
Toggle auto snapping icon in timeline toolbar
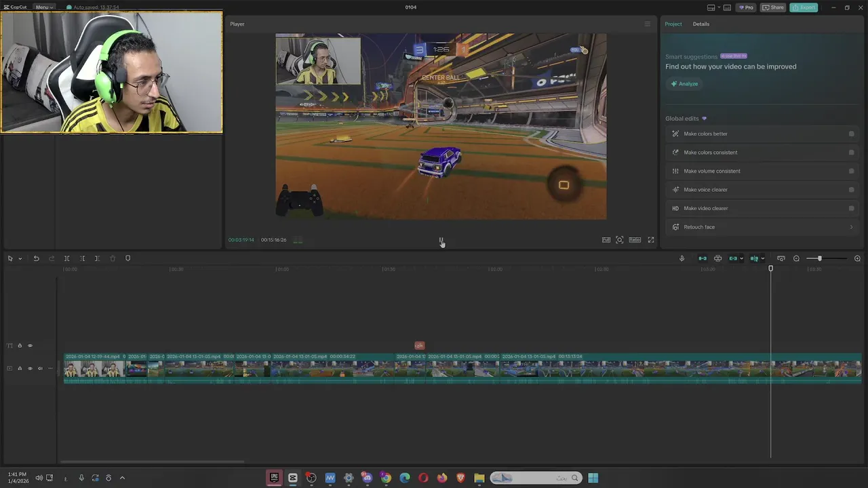tap(717, 258)
